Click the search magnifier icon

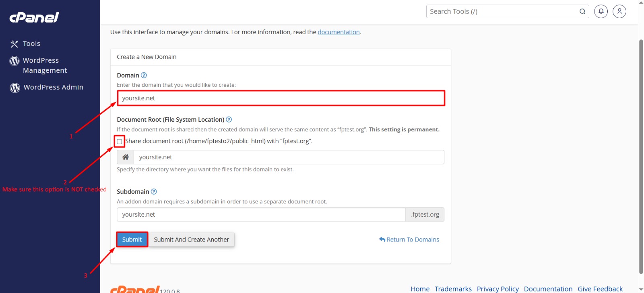click(582, 12)
